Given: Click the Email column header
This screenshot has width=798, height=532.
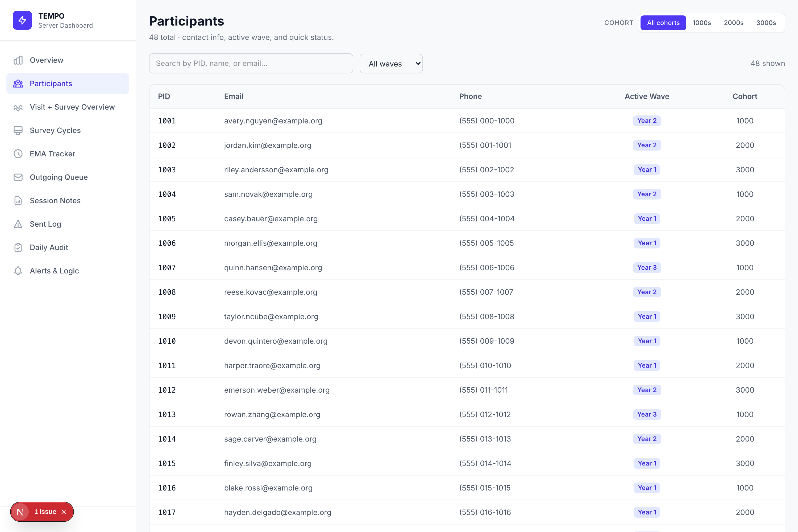Looking at the screenshot, I should click(234, 96).
